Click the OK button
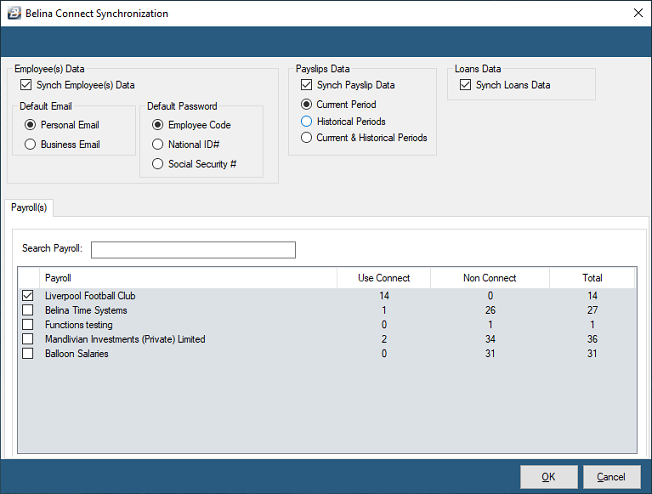The image size is (652, 494). pos(548,477)
